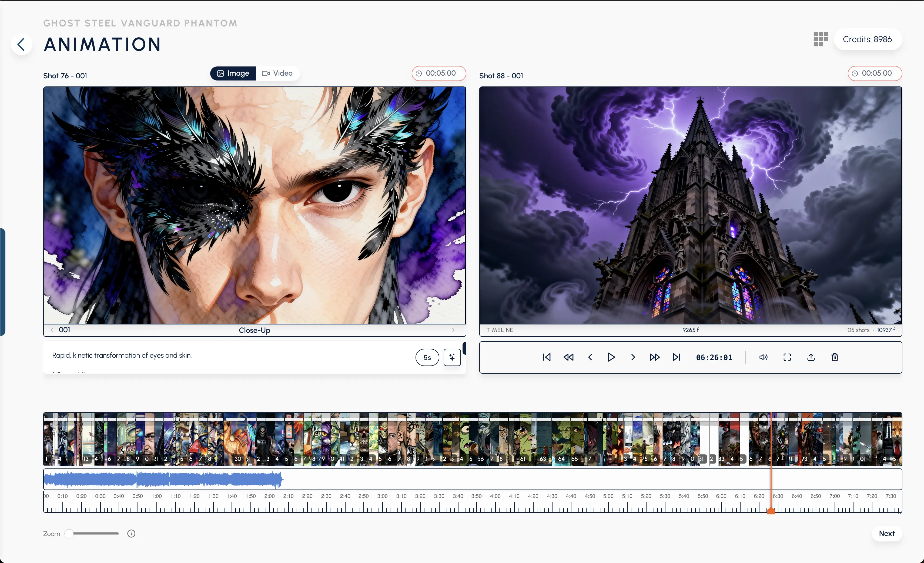924x563 pixels.
Task: Click the rewind button
Action: point(568,357)
